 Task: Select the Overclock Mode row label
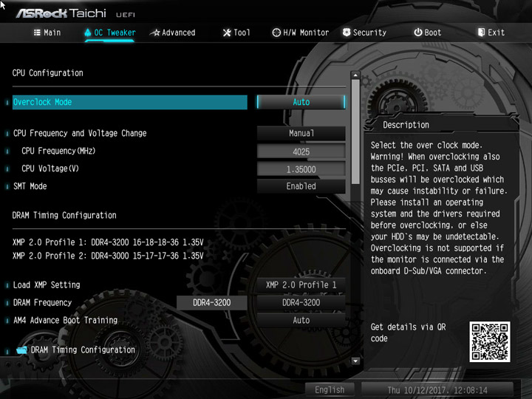[x=129, y=102]
